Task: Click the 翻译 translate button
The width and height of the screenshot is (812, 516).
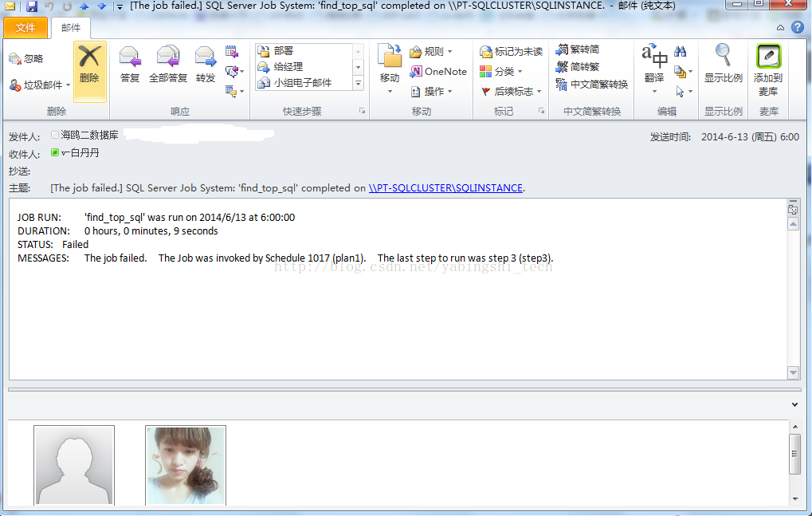Action: 654,69
